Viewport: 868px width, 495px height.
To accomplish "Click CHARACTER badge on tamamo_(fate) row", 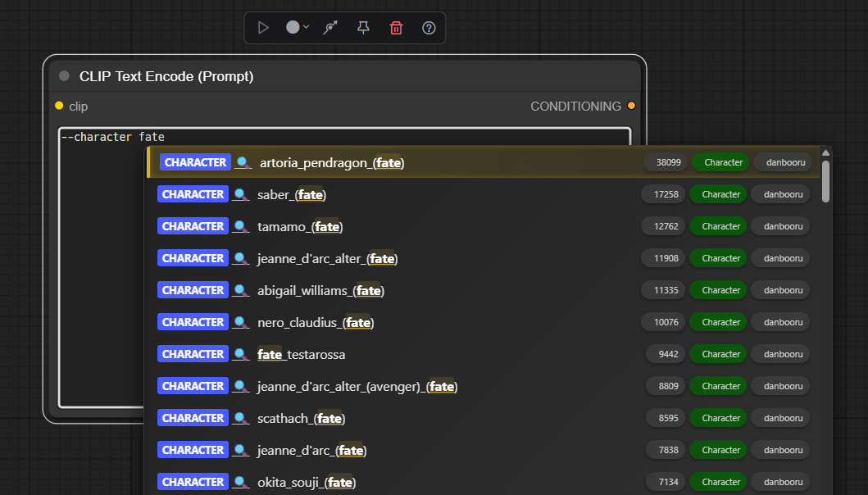I will click(x=193, y=226).
